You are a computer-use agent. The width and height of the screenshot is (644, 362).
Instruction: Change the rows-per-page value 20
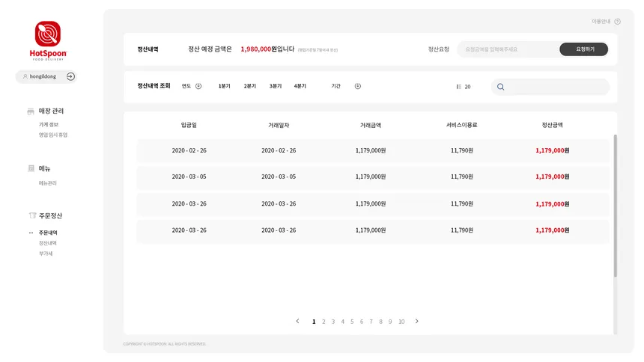[467, 87]
